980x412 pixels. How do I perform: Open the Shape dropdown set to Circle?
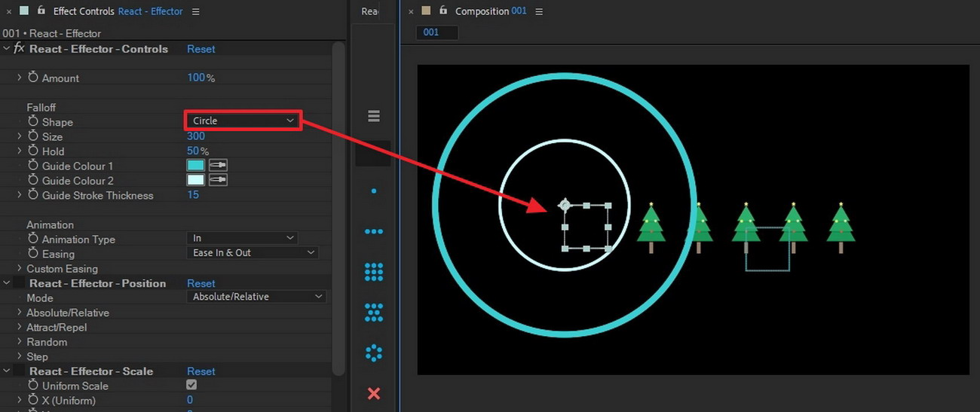pos(243,121)
